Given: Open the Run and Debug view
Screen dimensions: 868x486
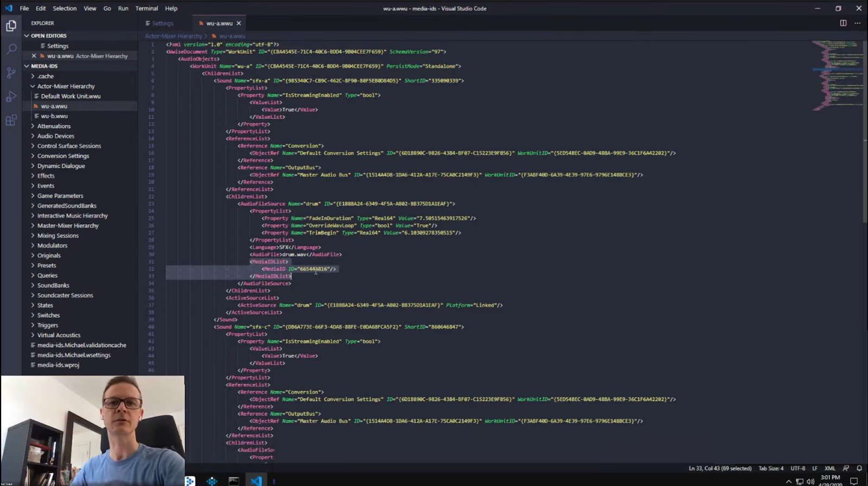Looking at the screenshot, I should tap(11, 97).
